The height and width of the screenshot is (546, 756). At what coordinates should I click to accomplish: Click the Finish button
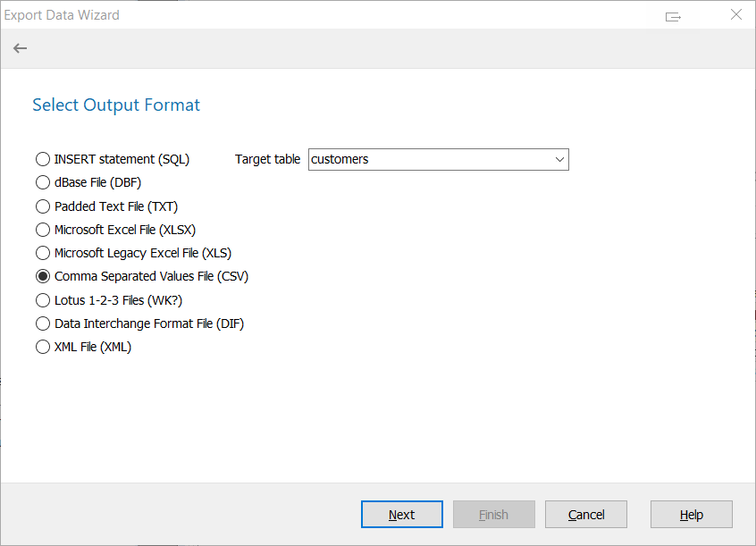click(493, 515)
